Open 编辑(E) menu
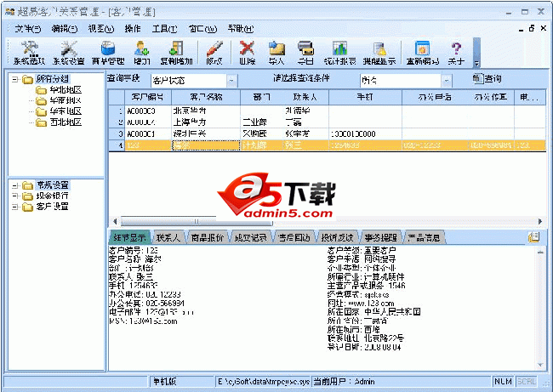Image resolution: width=553 pixels, height=392 pixels. tap(64, 29)
